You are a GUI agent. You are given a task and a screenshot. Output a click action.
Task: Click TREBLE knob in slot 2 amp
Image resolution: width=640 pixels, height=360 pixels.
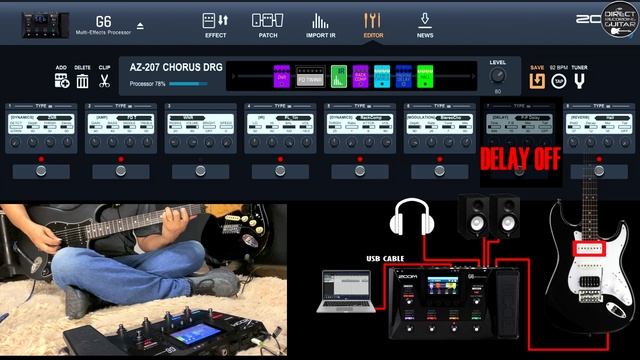click(x=147, y=142)
